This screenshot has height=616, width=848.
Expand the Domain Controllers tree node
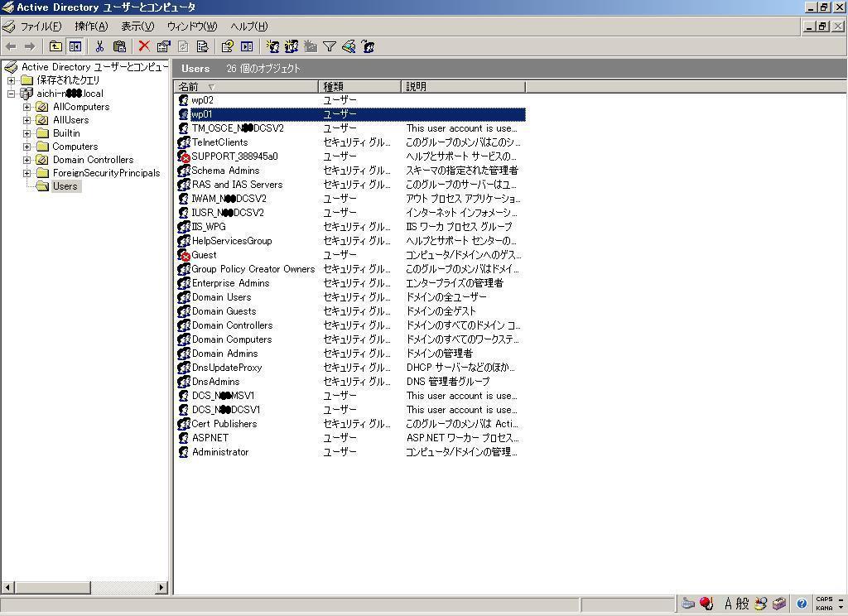pos(26,160)
